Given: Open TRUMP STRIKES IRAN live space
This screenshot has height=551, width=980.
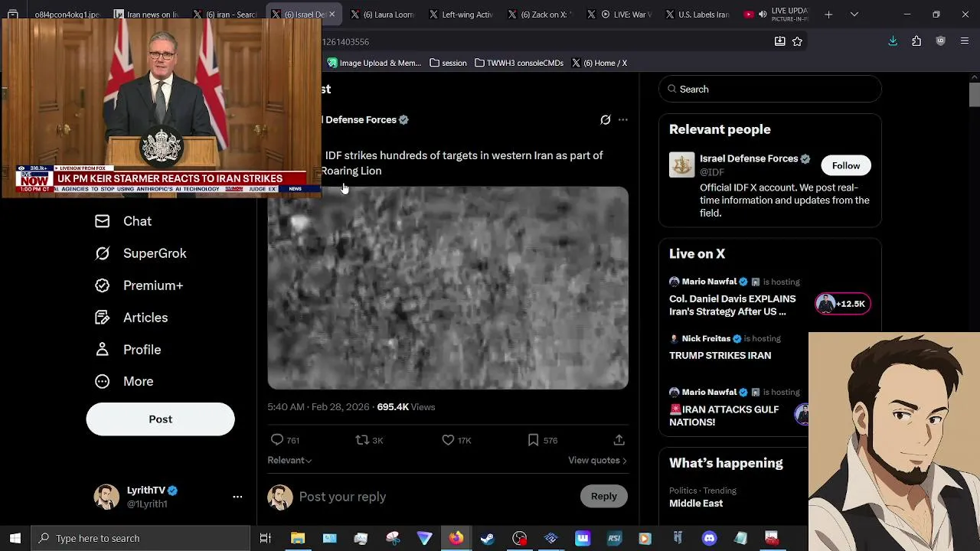Looking at the screenshot, I should pos(720,355).
